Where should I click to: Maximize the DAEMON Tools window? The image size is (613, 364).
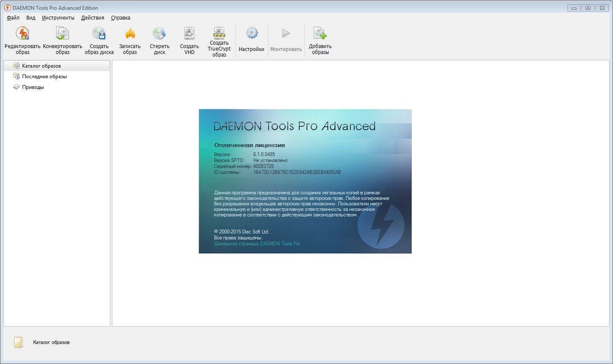[x=588, y=8]
